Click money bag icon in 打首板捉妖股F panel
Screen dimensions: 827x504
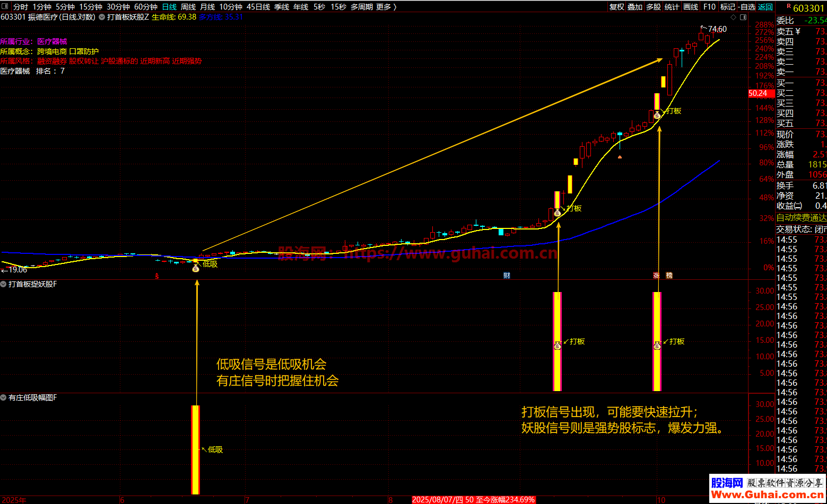click(557, 346)
